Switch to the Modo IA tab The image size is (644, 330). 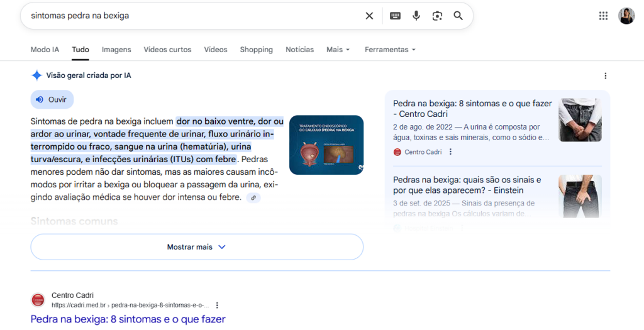click(45, 50)
